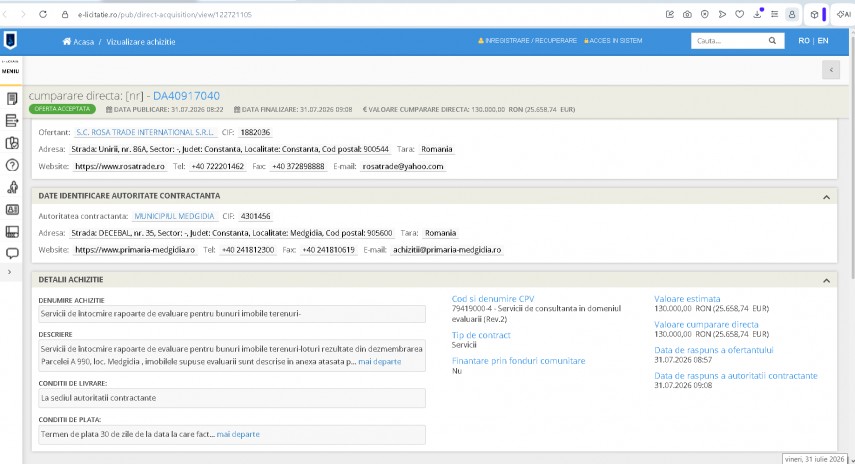This screenshot has height=464, width=855.
Task: Click the person figure sidebar icon
Action: (x=12, y=188)
